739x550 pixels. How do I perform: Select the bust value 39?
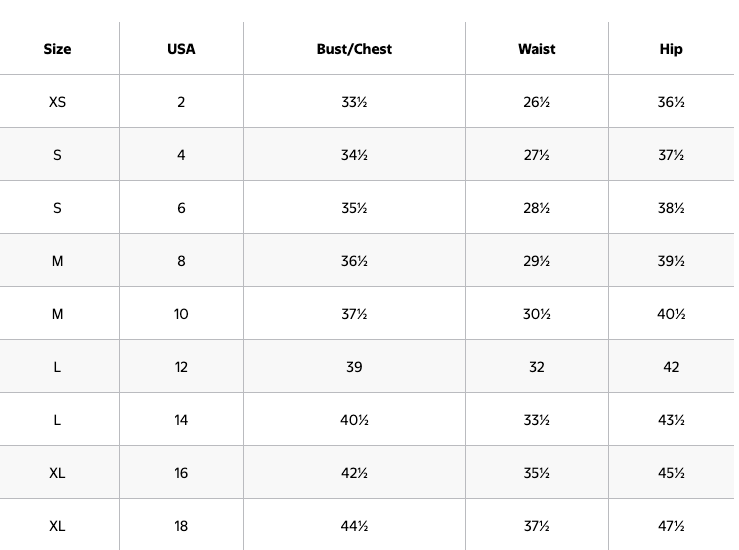(x=354, y=367)
